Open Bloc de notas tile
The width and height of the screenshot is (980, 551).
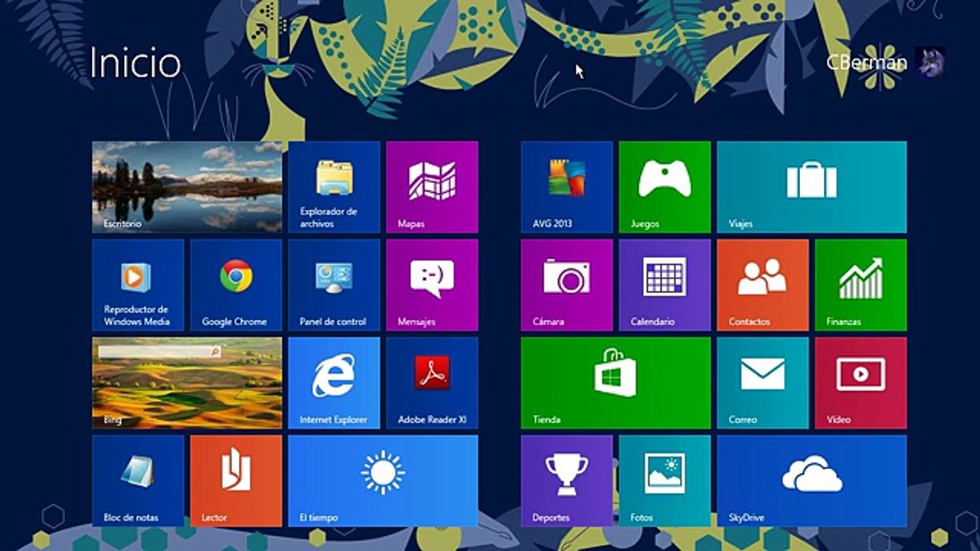point(138,481)
